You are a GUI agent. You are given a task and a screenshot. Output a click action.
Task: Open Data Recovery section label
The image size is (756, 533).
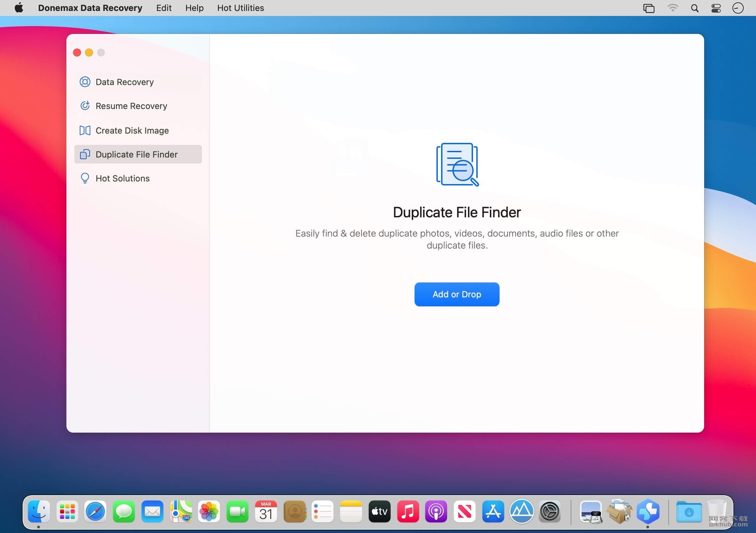pyautogui.click(x=125, y=82)
